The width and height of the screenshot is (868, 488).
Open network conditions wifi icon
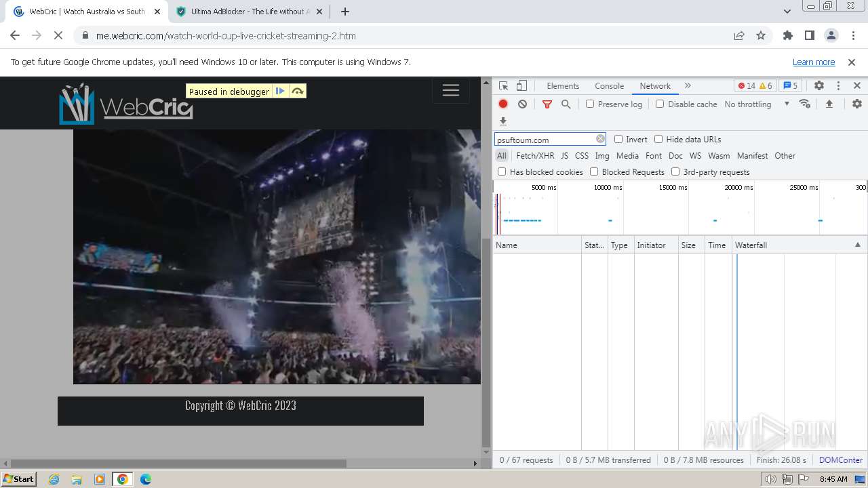(x=805, y=104)
